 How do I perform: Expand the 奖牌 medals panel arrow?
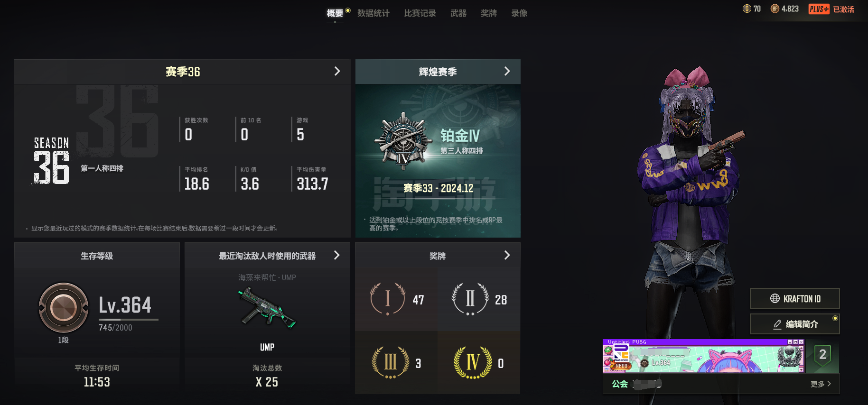[x=507, y=255]
